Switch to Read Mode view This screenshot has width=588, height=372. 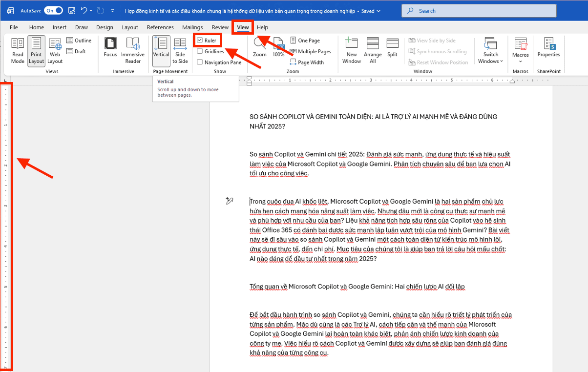point(18,51)
